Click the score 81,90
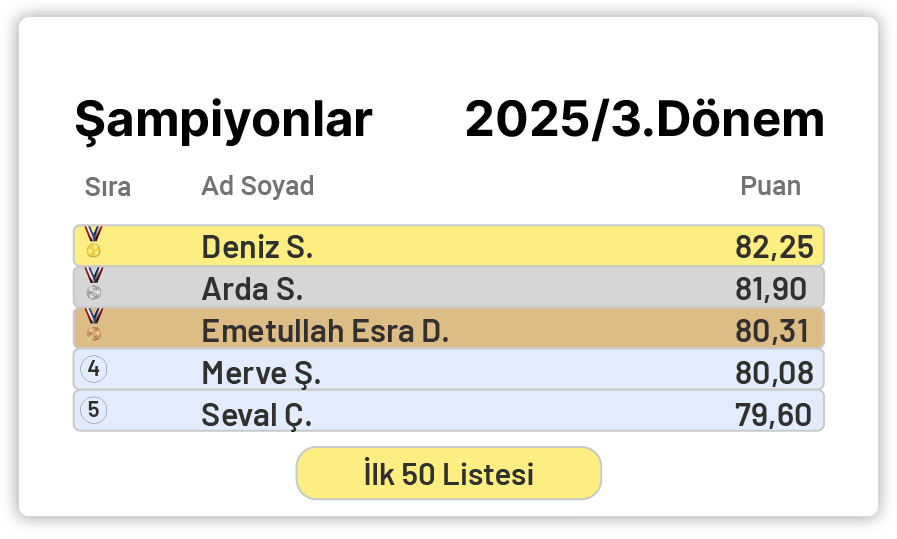The height and width of the screenshot is (539, 897). pos(770,289)
